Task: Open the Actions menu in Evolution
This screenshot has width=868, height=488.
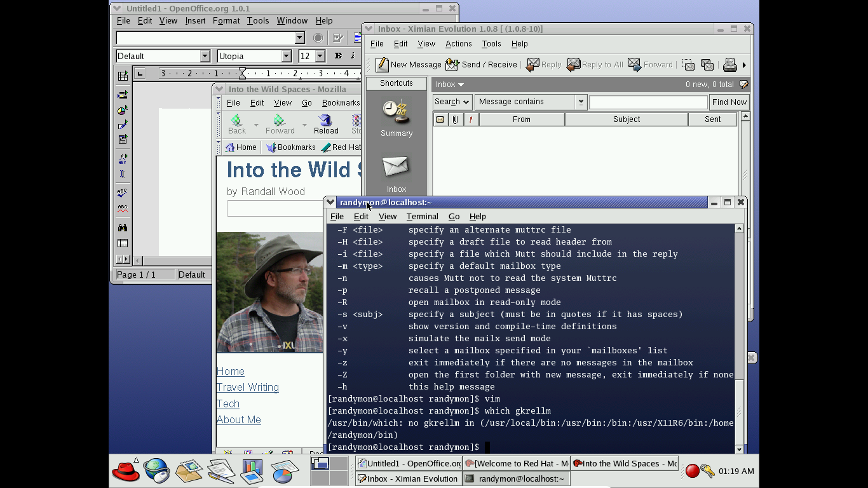Action: [458, 44]
